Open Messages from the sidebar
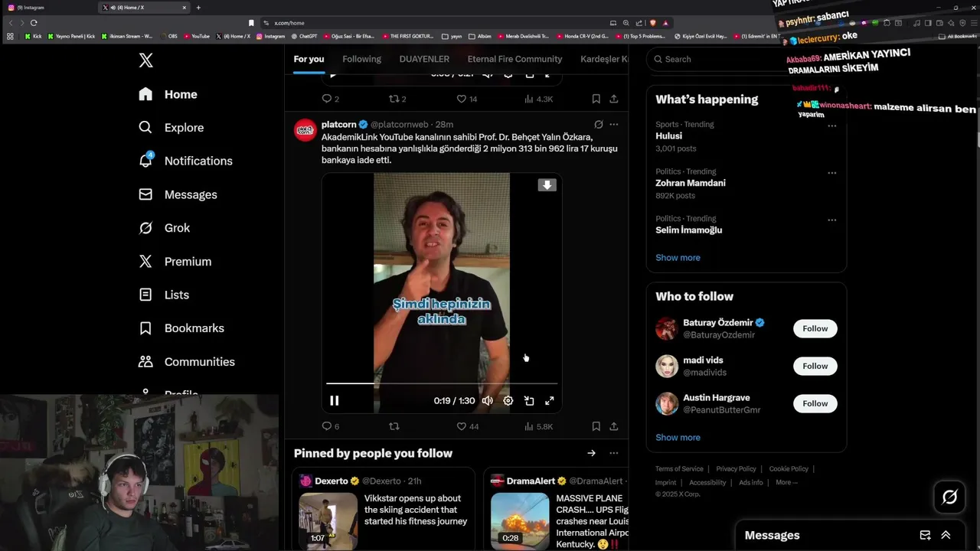This screenshot has height=551, width=980. pos(178,194)
